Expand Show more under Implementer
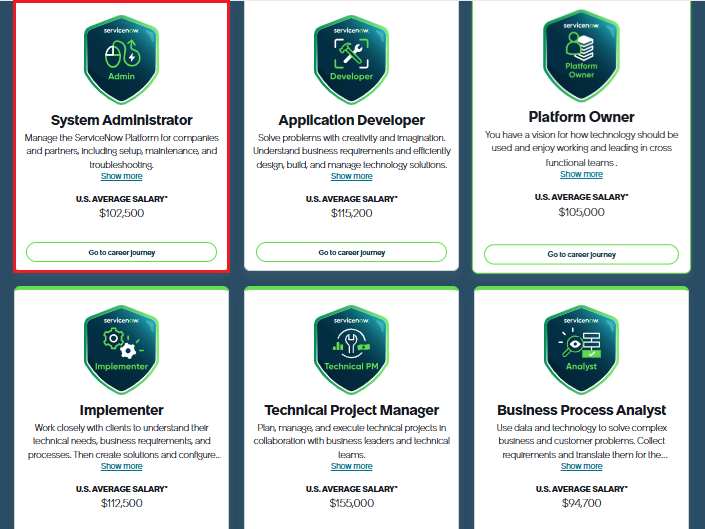The height and width of the screenshot is (529, 705). 121,466
